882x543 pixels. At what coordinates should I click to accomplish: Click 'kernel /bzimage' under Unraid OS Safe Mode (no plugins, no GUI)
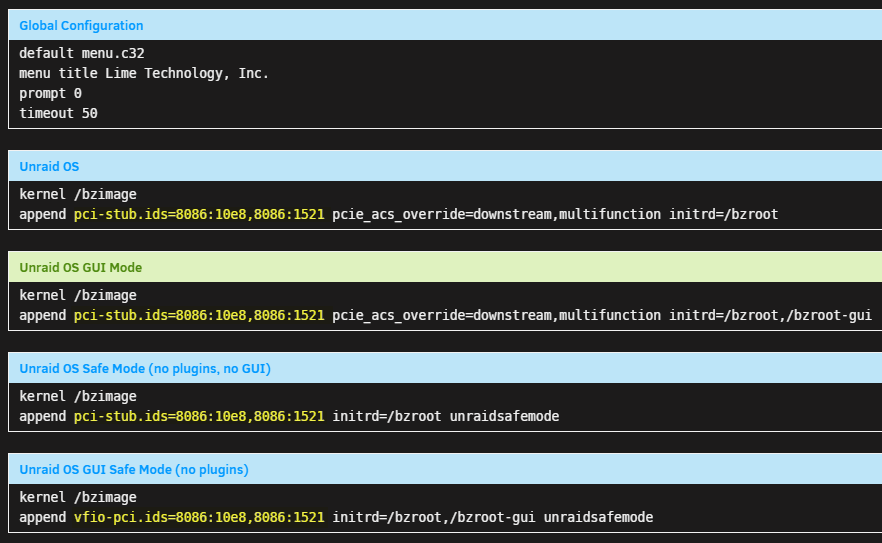point(78,396)
